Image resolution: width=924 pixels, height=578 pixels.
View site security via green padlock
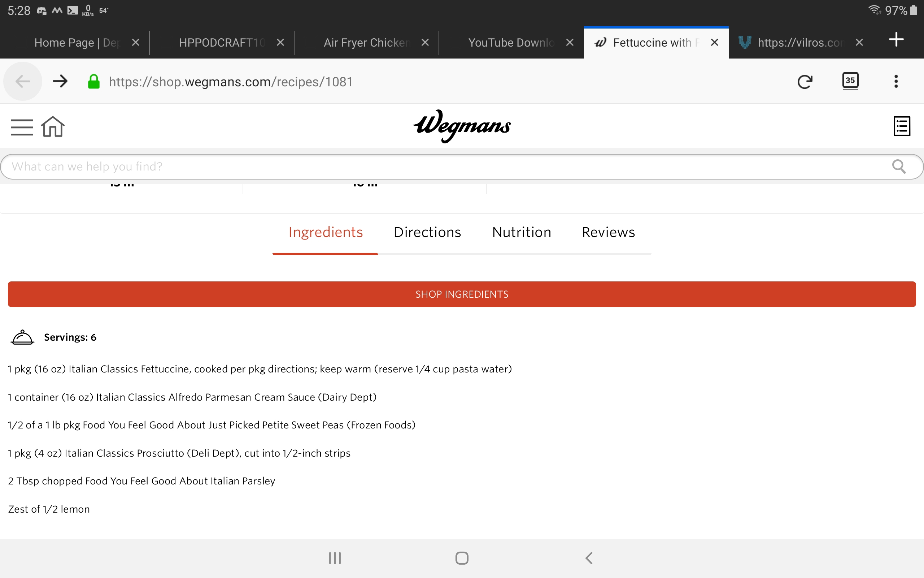[93, 81]
